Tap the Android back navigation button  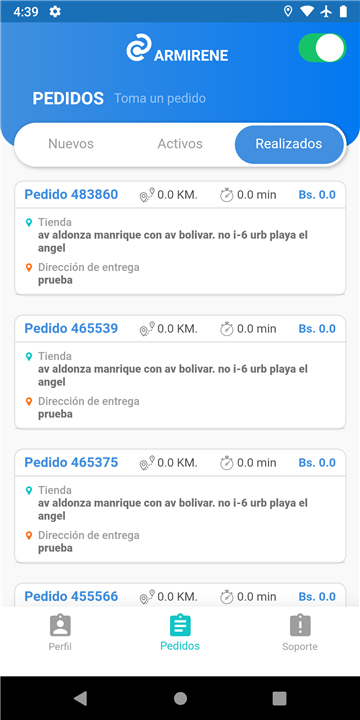80,698
